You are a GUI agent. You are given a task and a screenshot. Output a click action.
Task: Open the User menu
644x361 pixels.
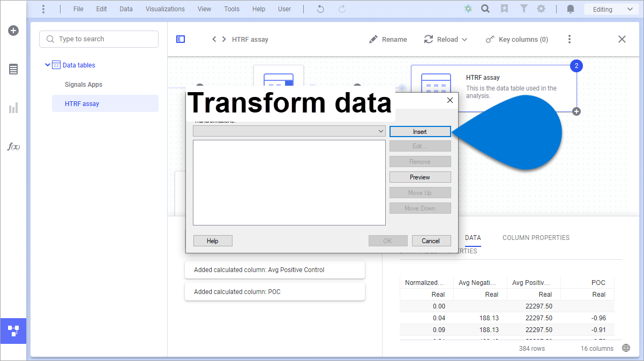coord(284,9)
